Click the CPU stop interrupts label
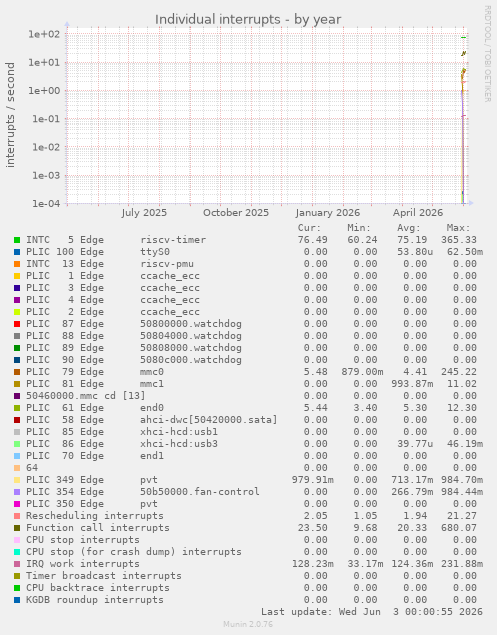 point(83,540)
